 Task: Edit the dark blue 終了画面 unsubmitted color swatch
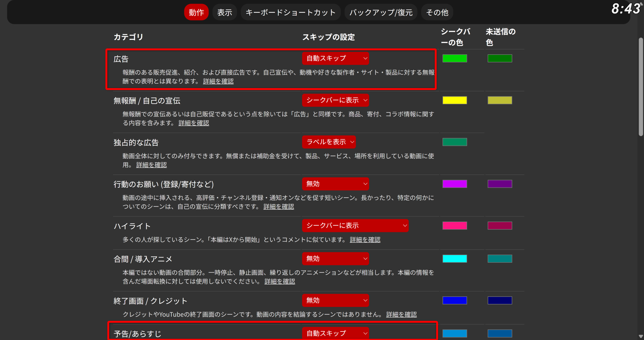coord(500,300)
